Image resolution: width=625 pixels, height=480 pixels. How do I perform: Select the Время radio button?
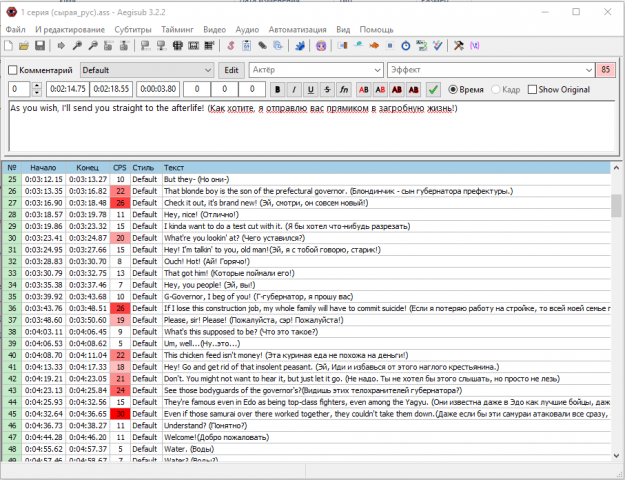click(x=453, y=90)
